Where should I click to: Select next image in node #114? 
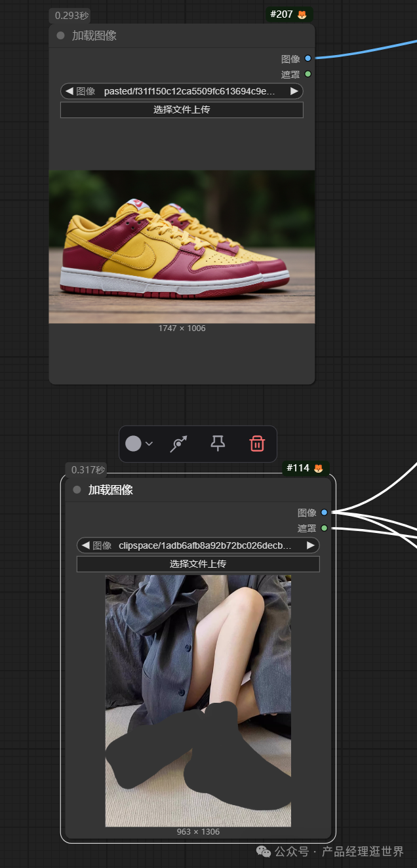click(x=311, y=545)
